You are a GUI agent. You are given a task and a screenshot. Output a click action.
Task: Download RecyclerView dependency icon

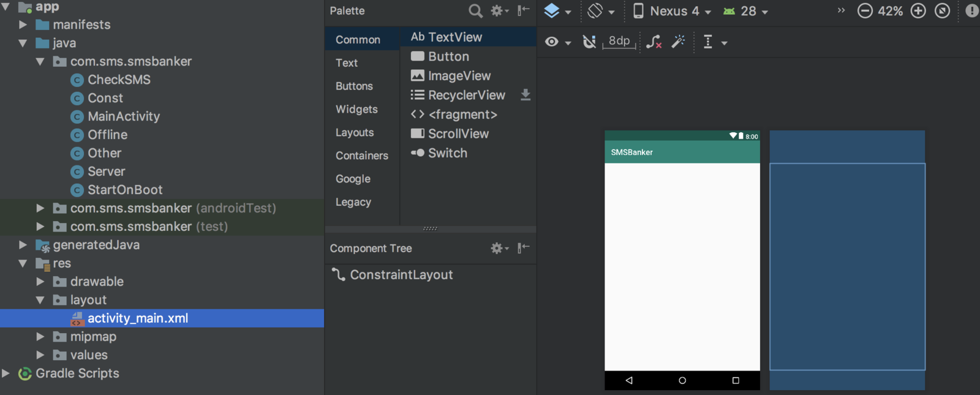coord(526,95)
